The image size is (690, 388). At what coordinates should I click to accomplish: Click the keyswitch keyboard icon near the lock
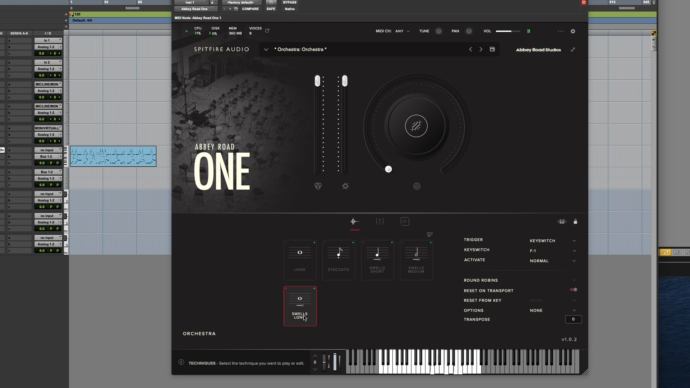pyautogui.click(x=562, y=222)
